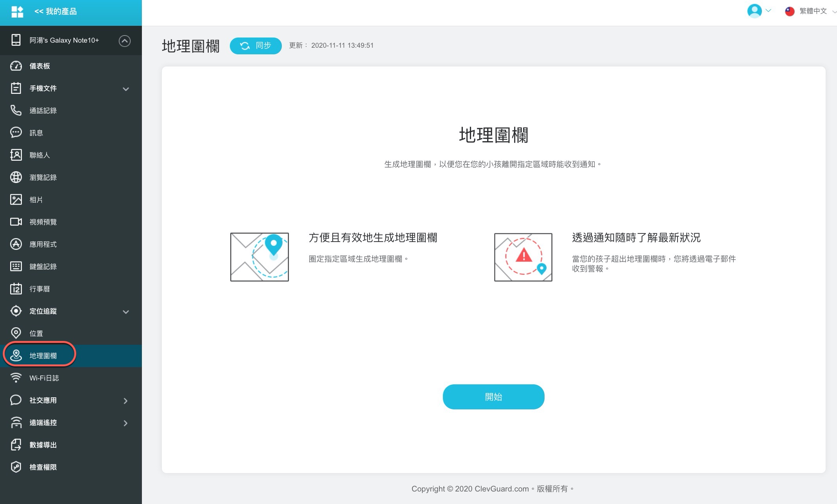Click geofence map illustration thumbnail

click(259, 257)
